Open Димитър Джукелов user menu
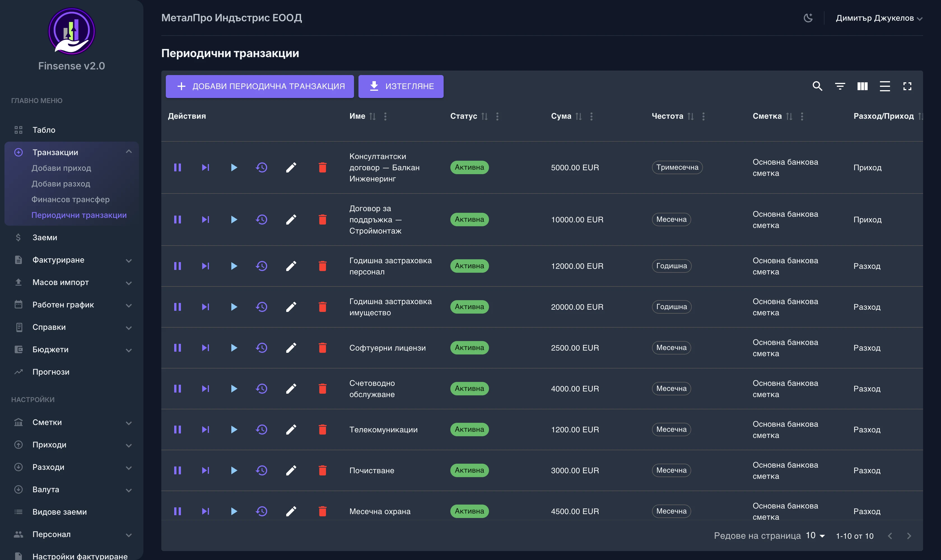The height and width of the screenshot is (560, 941). (x=879, y=18)
